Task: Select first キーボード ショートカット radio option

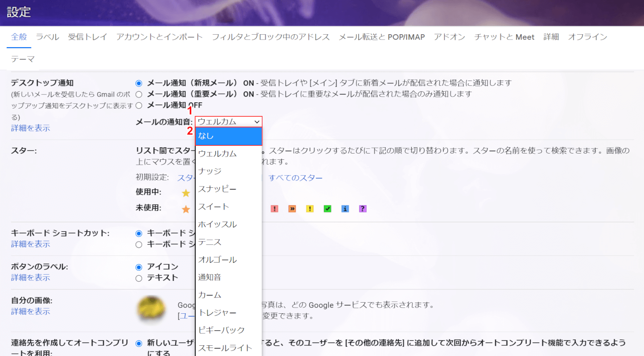Action: 139,233
